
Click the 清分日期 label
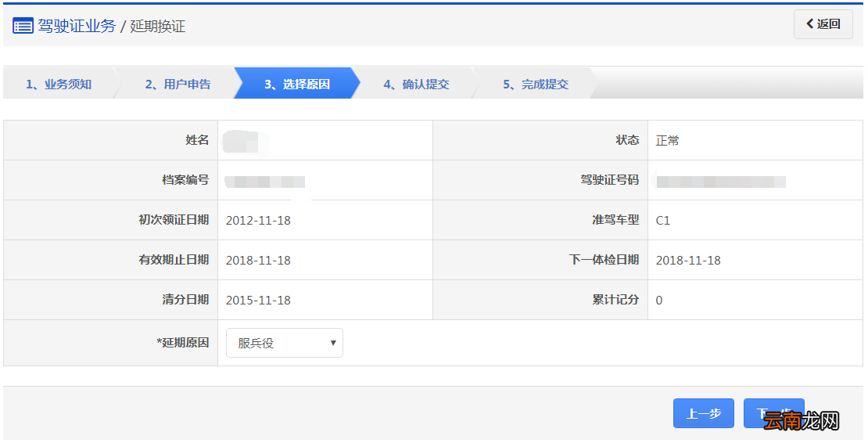tap(185, 300)
